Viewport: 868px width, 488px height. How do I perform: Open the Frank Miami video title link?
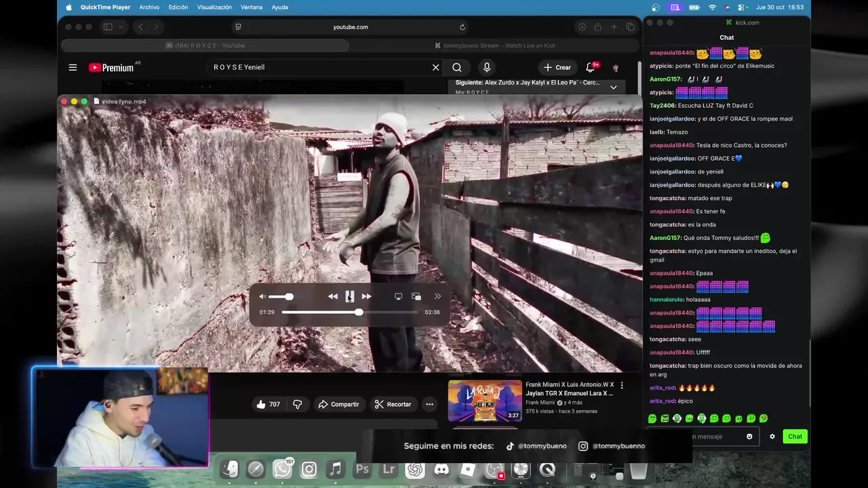[570, 388]
